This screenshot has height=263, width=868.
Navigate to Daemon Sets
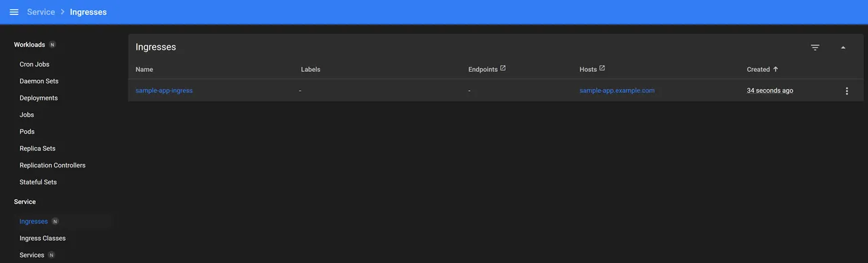coord(39,81)
